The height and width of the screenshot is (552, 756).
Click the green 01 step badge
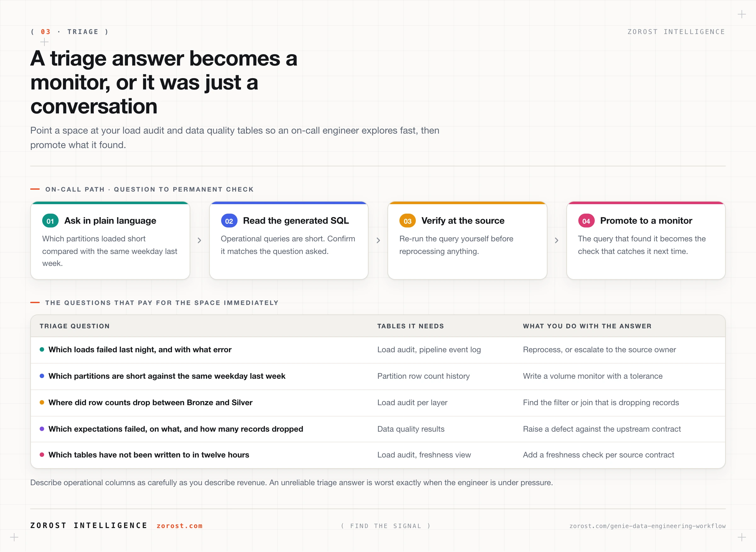pyautogui.click(x=50, y=221)
